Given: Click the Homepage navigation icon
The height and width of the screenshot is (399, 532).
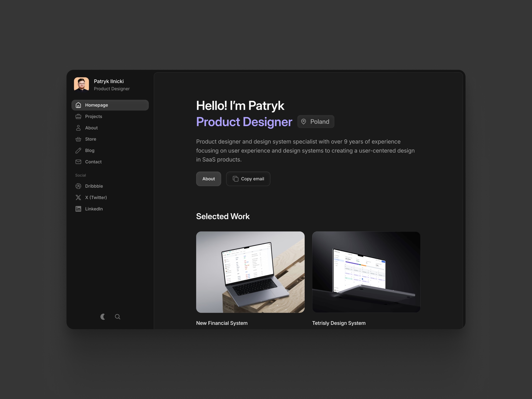Looking at the screenshot, I should click(78, 105).
